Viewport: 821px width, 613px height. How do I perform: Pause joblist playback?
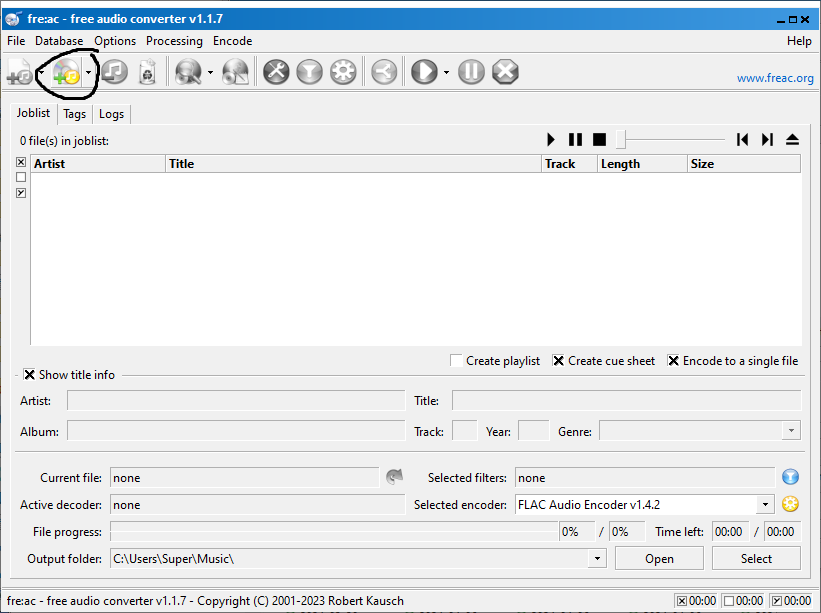(x=575, y=140)
